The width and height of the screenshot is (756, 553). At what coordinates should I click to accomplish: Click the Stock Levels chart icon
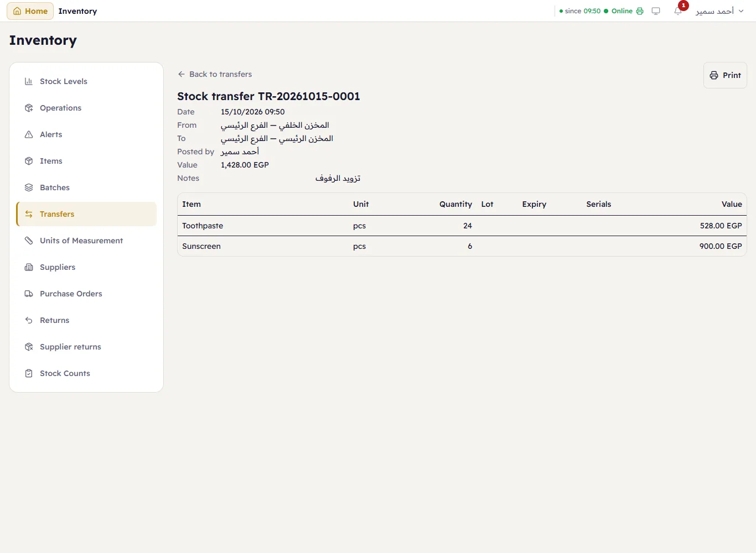29,81
